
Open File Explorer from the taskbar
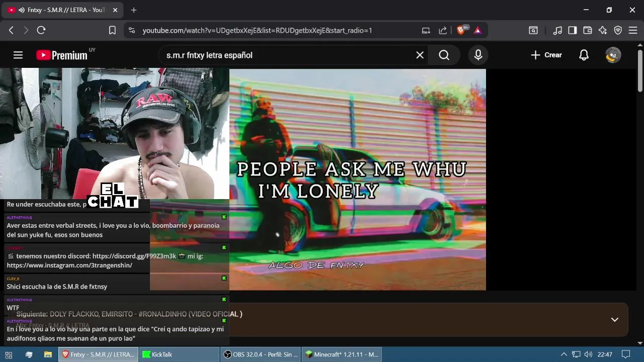click(48, 354)
